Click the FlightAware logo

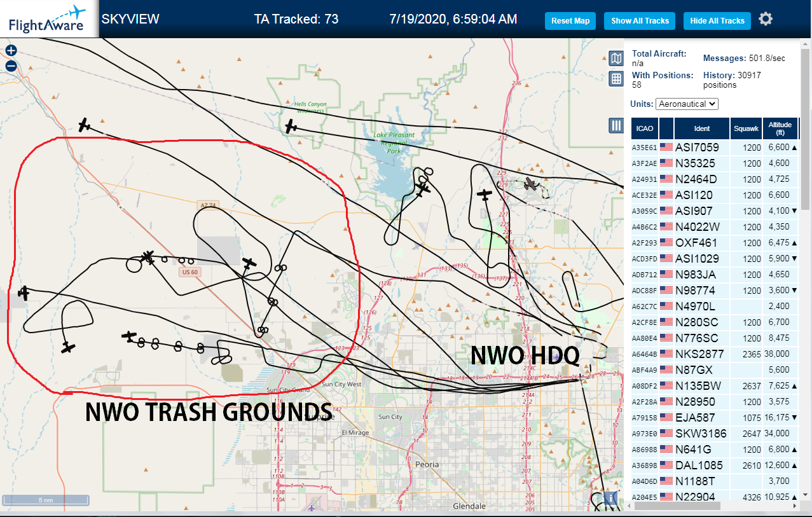point(48,19)
